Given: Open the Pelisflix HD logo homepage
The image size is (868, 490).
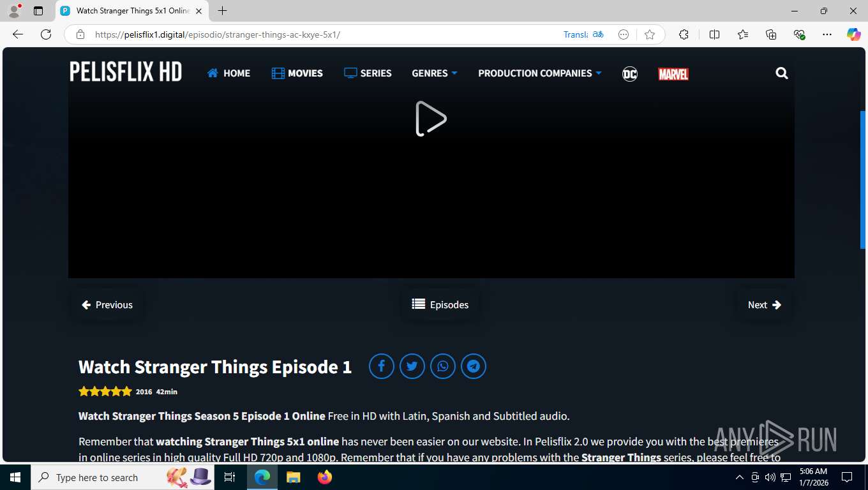Looking at the screenshot, I should (x=126, y=72).
